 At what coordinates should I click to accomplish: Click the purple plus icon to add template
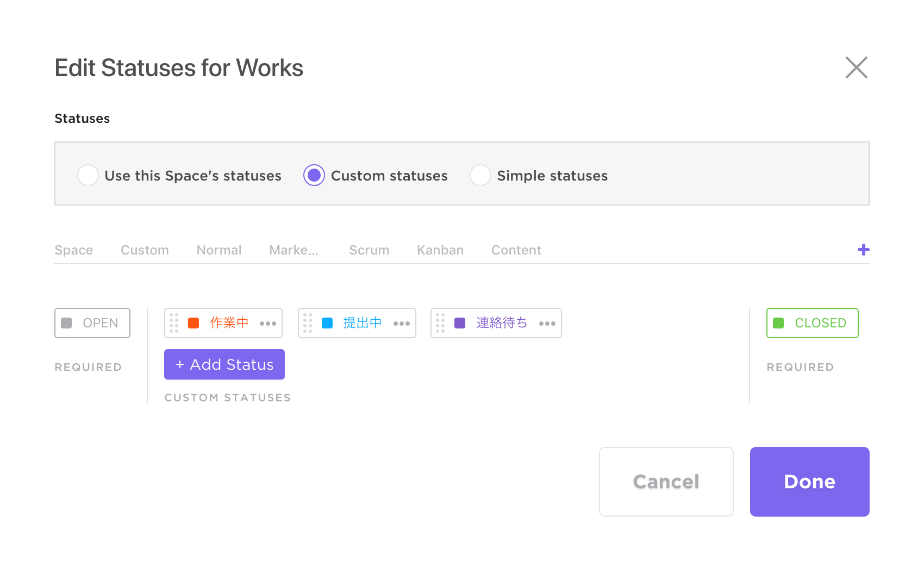click(x=863, y=250)
